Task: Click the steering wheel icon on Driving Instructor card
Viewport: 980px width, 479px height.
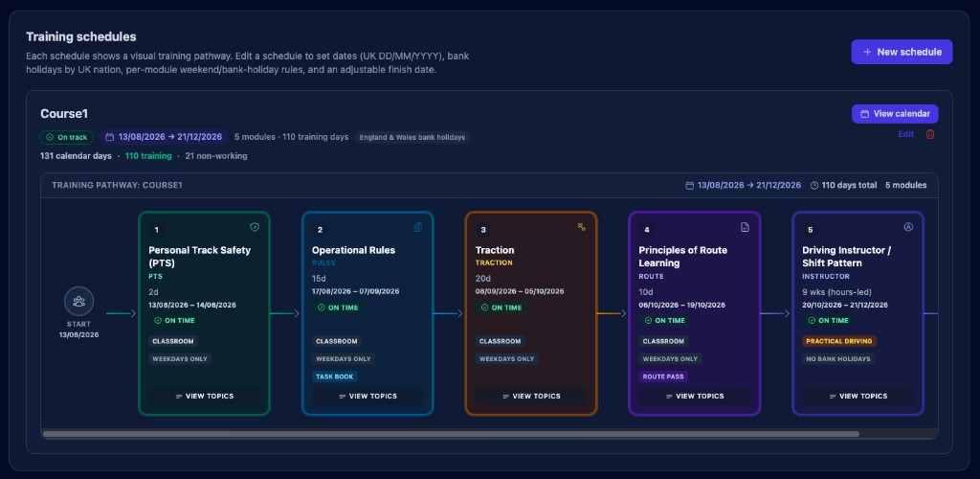Action: tap(909, 227)
